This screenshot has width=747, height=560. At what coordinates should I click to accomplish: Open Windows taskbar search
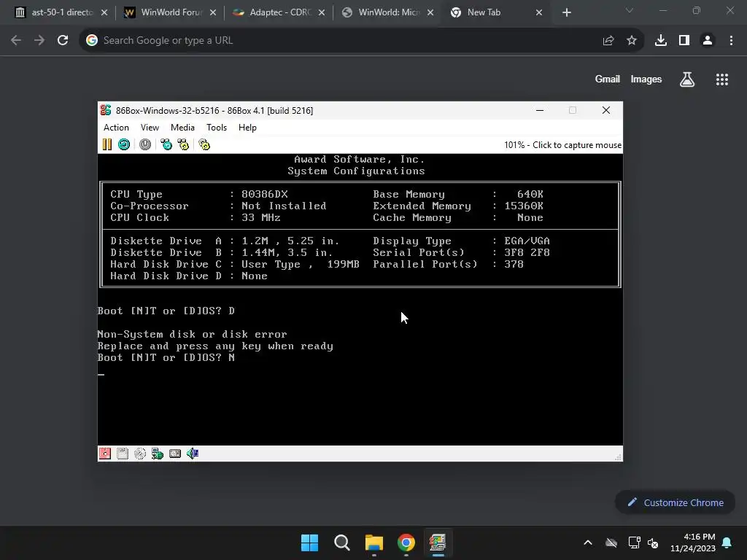point(342,542)
